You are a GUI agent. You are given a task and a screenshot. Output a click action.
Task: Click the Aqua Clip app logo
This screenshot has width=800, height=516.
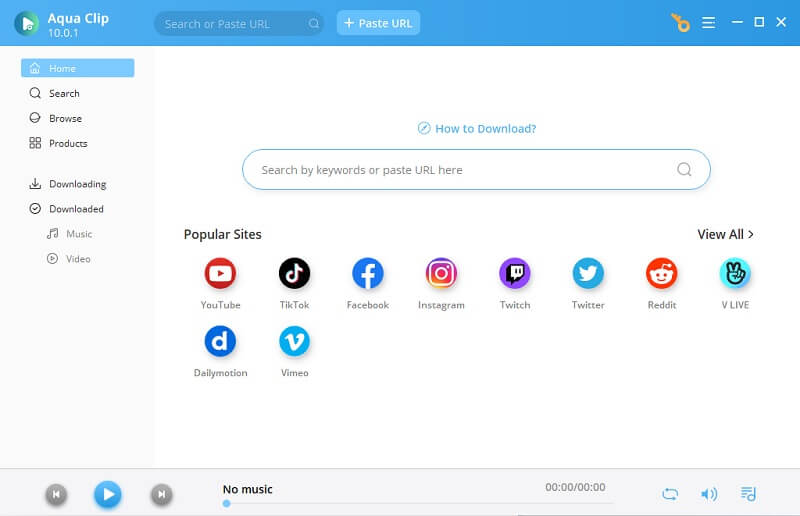click(27, 23)
